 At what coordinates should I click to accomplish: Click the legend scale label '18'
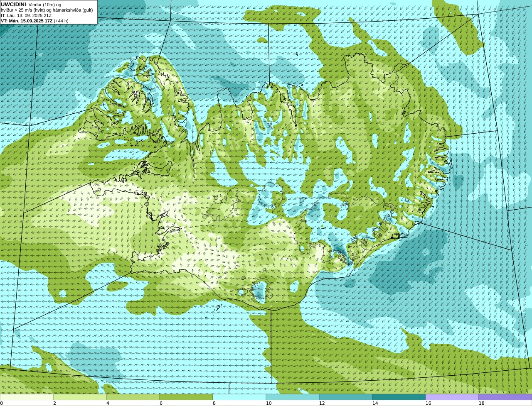click(x=481, y=403)
